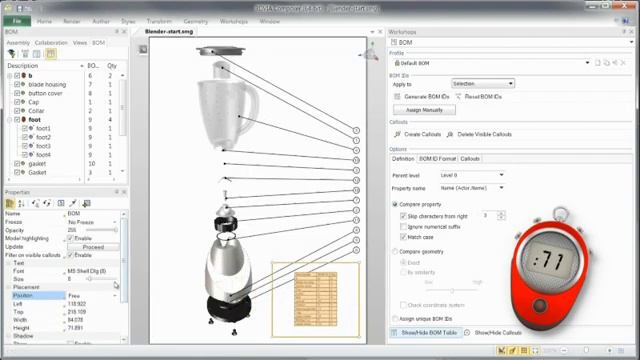
Task: Collapse the Text property group
Action: click(8, 263)
